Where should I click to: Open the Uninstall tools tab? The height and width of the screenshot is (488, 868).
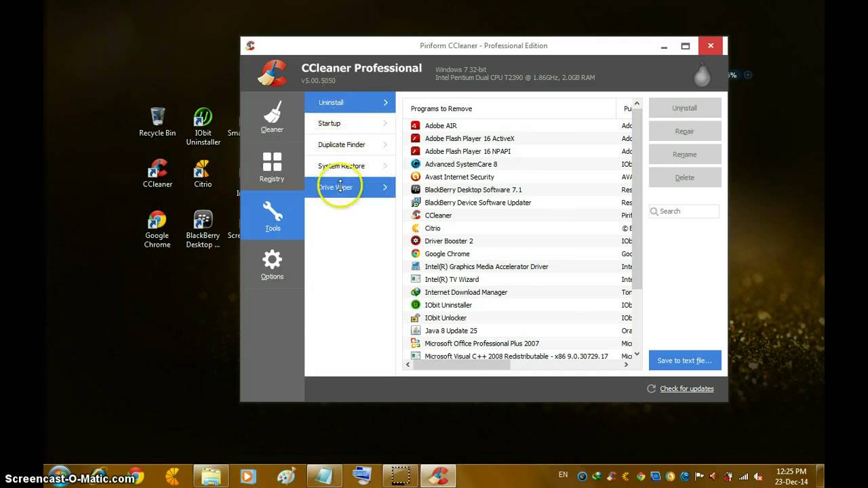pyautogui.click(x=350, y=102)
